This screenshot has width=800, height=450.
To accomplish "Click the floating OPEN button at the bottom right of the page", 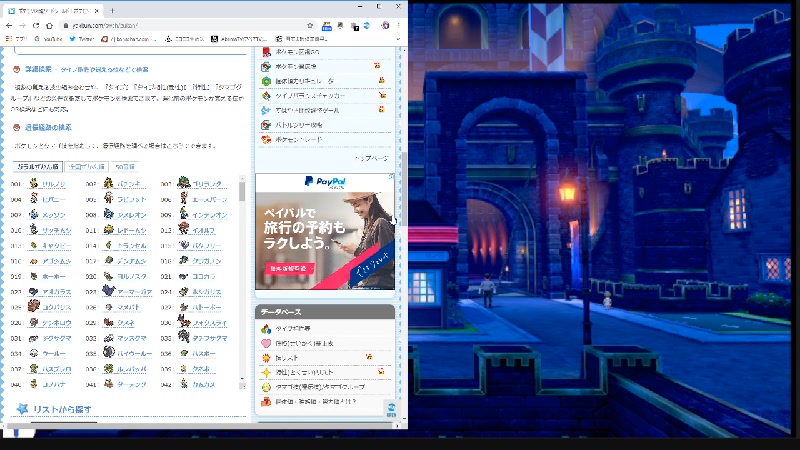I will (391, 410).
